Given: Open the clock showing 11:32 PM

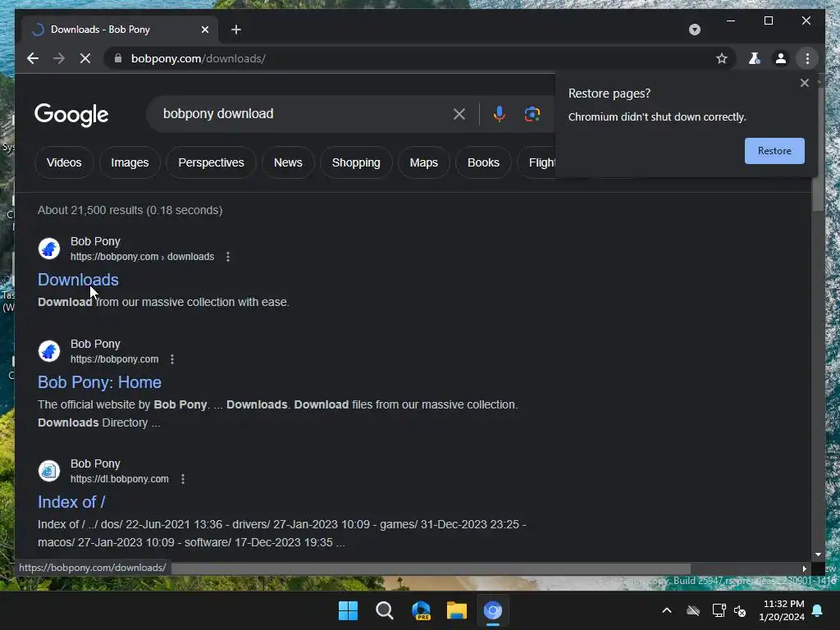Looking at the screenshot, I should [x=782, y=610].
